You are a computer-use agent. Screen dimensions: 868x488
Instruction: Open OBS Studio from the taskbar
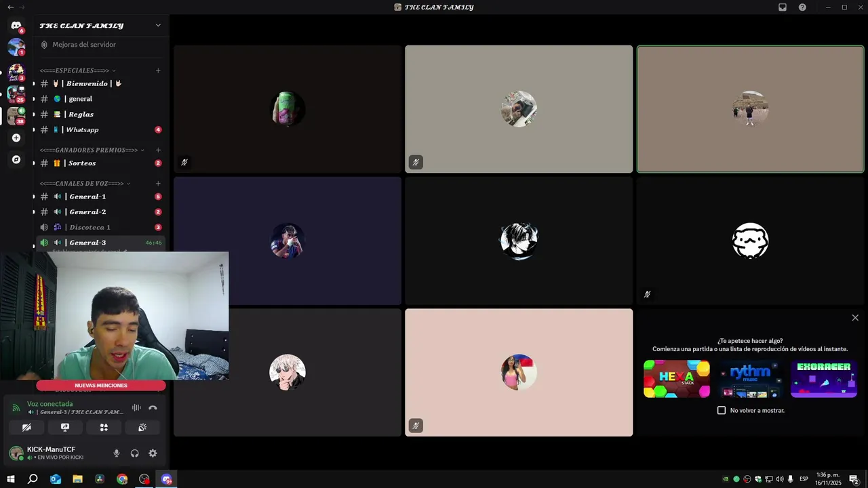click(x=144, y=479)
